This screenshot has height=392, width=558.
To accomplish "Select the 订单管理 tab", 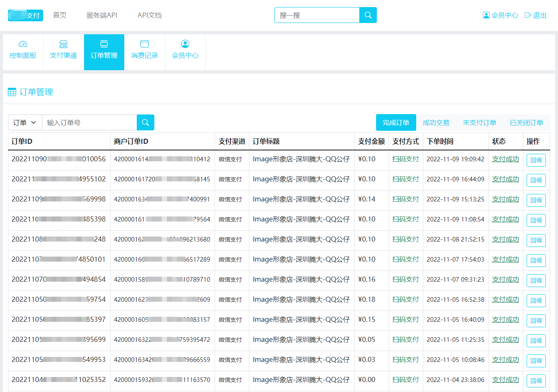I will tap(104, 52).
